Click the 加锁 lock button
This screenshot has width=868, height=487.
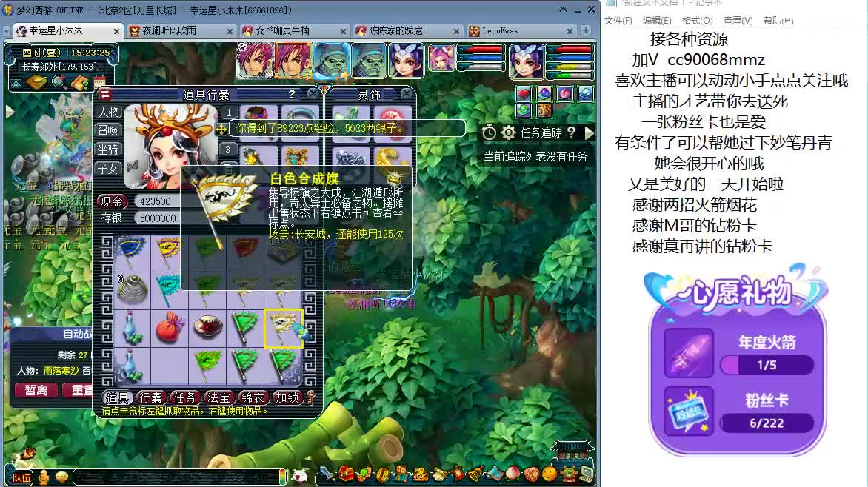click(x=287, y=397)
